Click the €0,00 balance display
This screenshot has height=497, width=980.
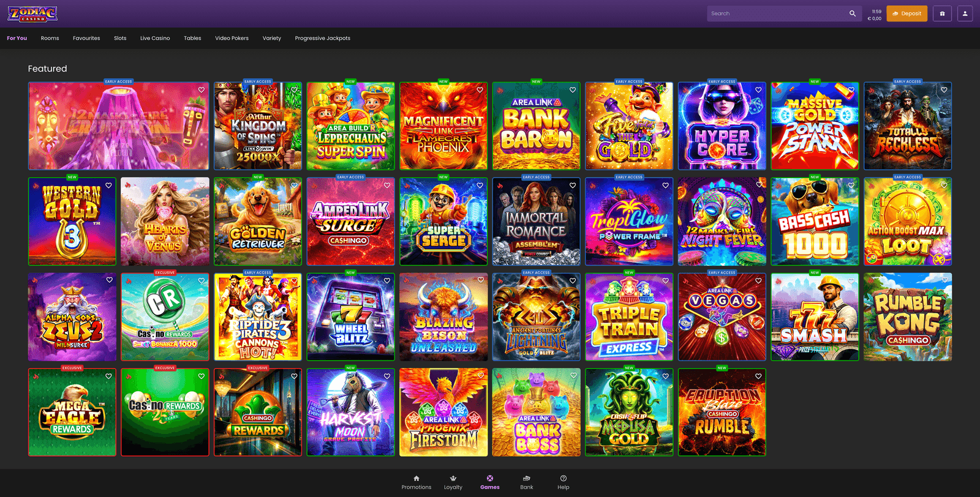click(x=875, y=18)
